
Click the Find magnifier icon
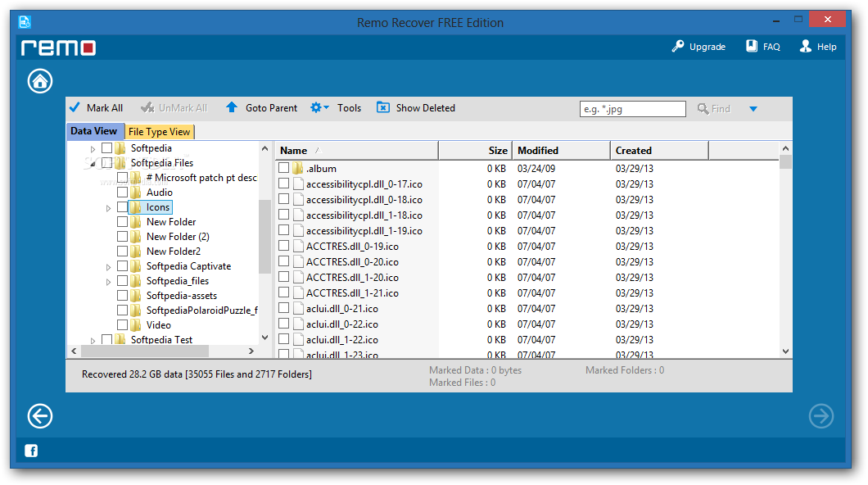tap(703, 108)
